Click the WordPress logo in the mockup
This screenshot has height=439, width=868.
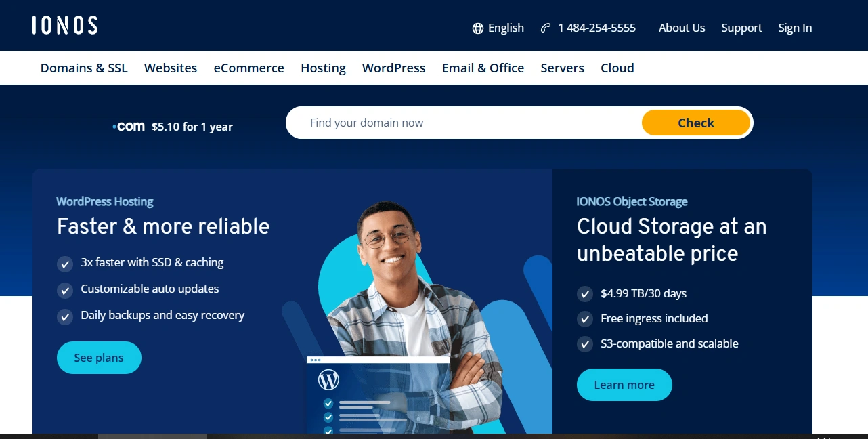pos(328,380)
